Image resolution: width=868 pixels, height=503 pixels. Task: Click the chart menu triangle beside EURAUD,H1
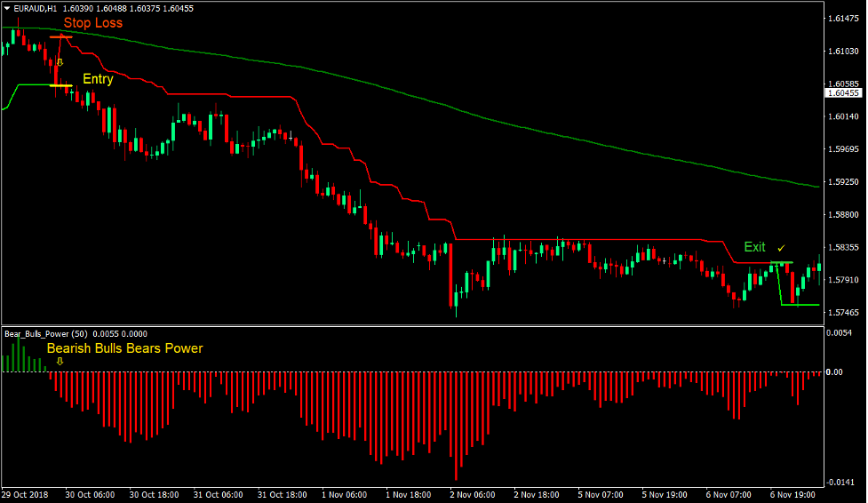coord(7,8)
